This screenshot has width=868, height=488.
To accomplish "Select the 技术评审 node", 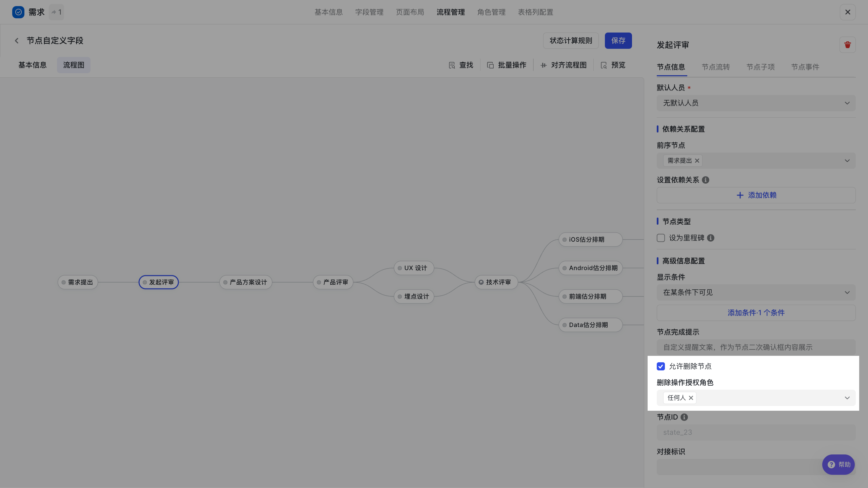I will click(x=496, y=282).
